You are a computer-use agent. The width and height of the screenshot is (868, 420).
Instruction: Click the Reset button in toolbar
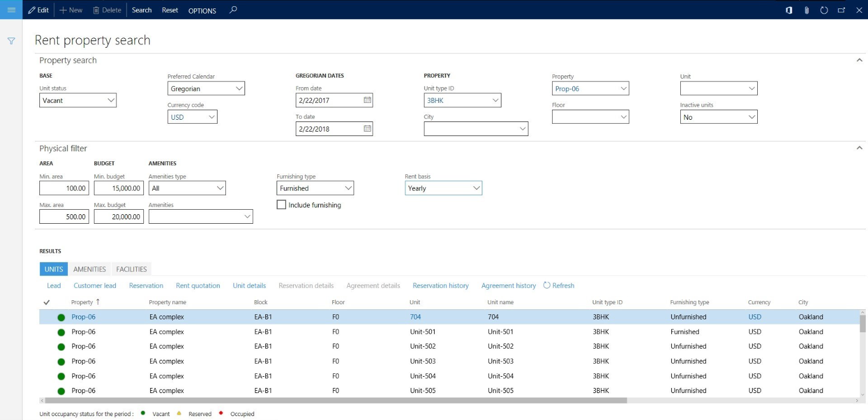coord(170,10)
